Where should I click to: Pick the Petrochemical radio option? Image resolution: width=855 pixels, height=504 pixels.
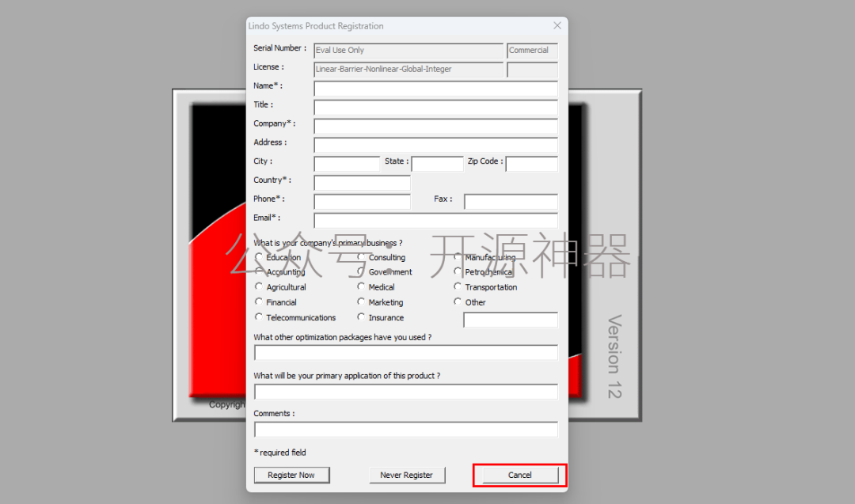pyautogui.click(x=458, y=271)
